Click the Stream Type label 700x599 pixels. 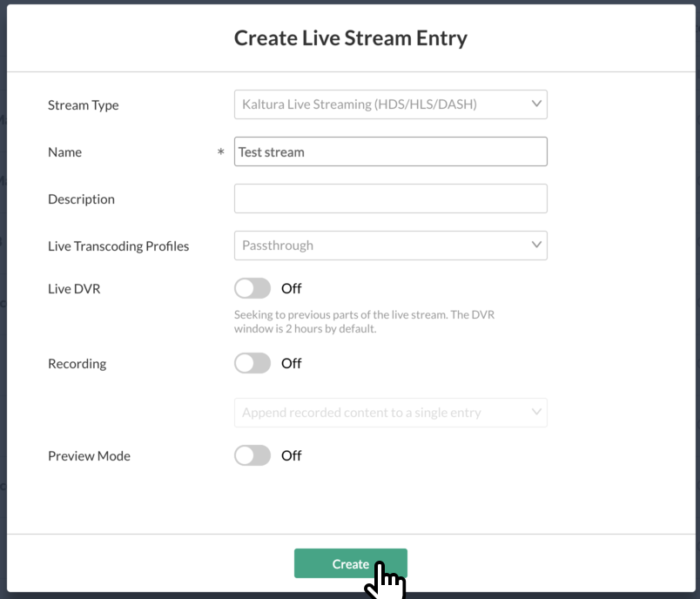point(83,105)
